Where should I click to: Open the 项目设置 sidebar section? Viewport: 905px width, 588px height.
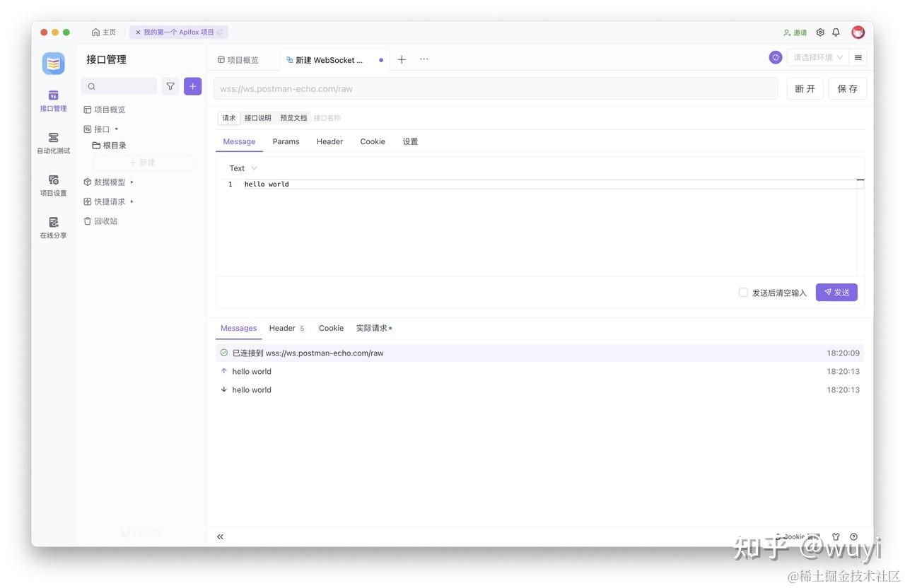53,185
